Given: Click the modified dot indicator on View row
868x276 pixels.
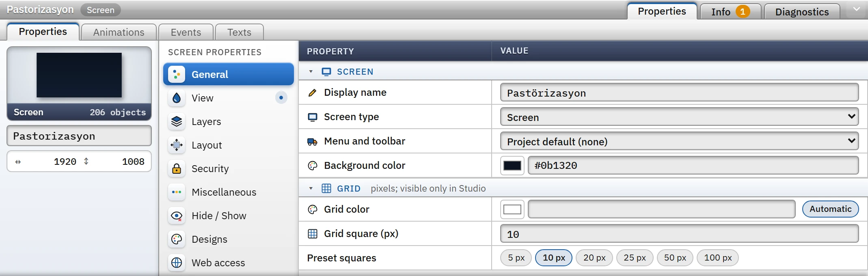Looking at the screenshot, I should pyautogui.click(x=281, y=98).
